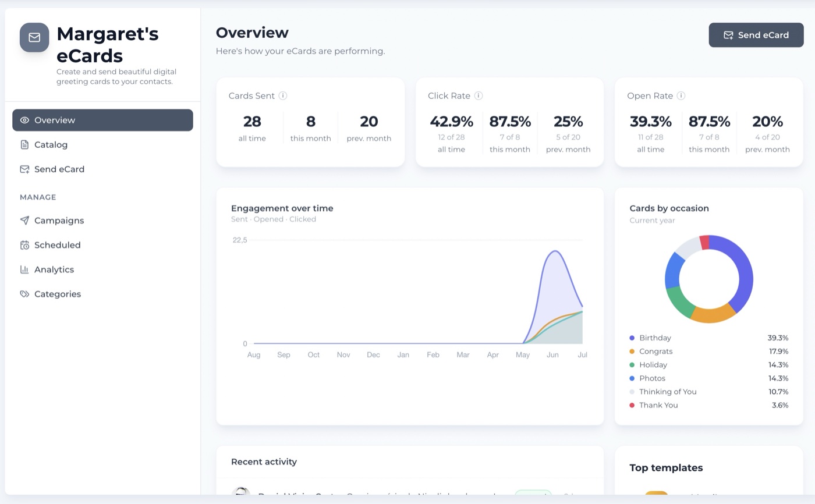Click the Jun peak on engagement chart

(555, 251)
